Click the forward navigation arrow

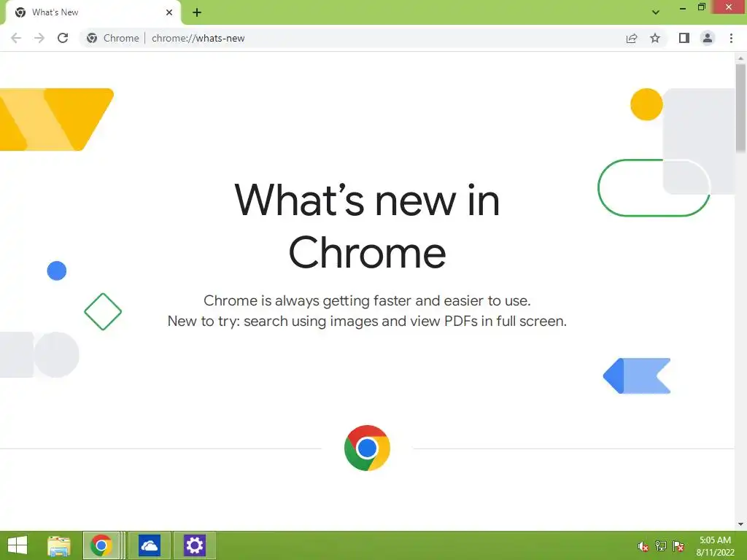(39, 38)
